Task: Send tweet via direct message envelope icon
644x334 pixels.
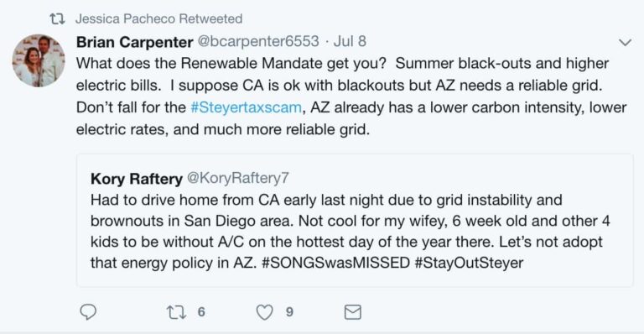Action: pyautogui.click(x=352, y=312)
